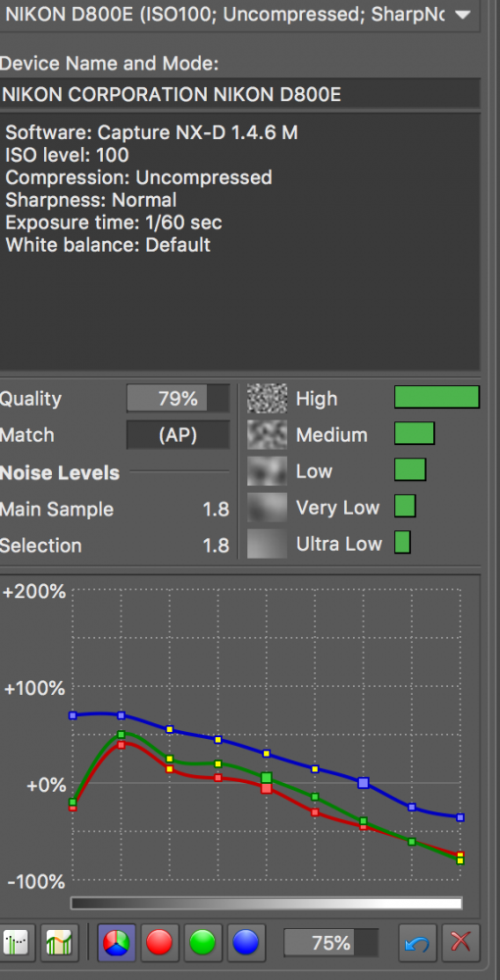The image size is (500, 980).
Task: Click the green bar for Very Low noise
Action: (x=405, y=507)
